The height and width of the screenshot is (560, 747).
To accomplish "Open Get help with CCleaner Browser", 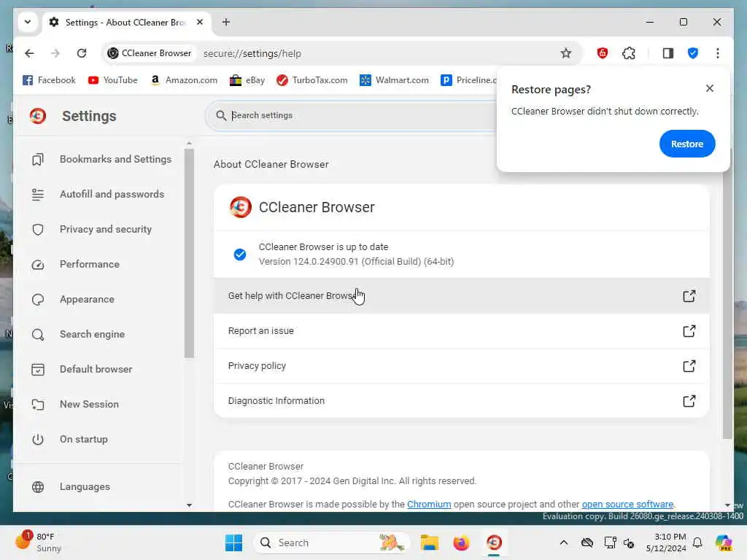I will pyautogui.click(x=461, y=296).
